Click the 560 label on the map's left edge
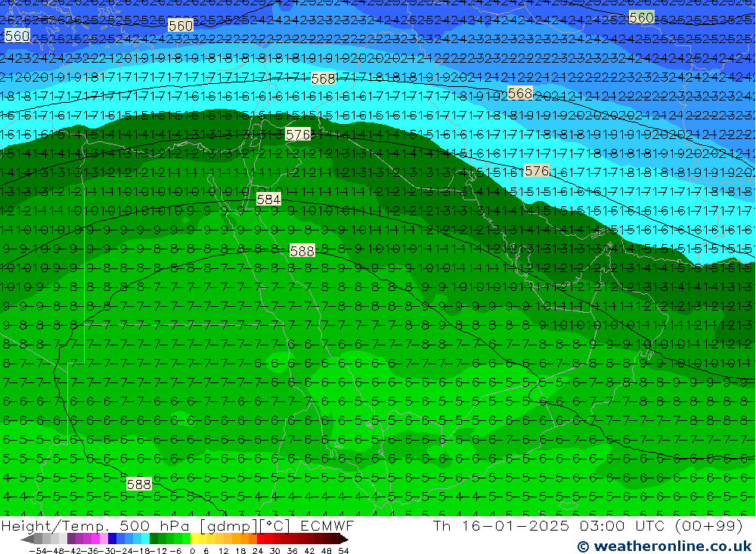The image size is (756, 554). 17,36
